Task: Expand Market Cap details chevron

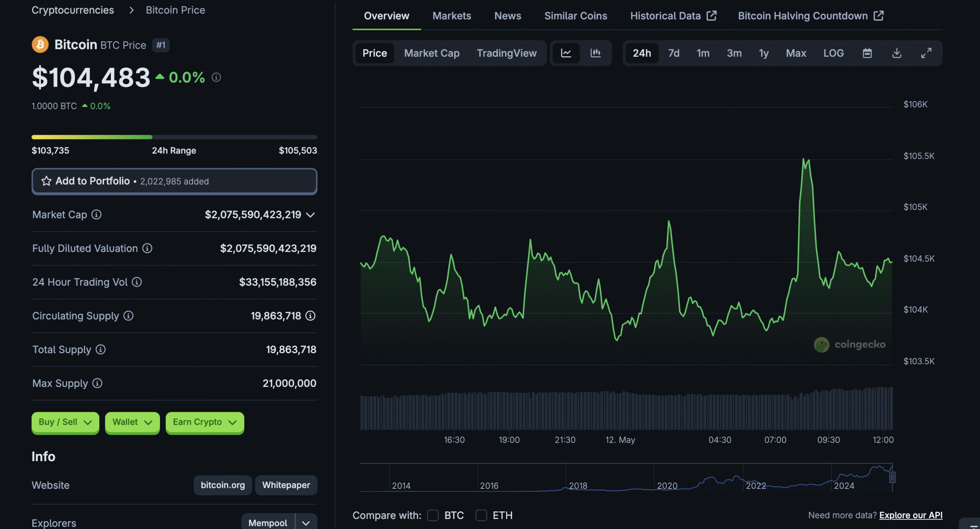Action: (311, 215)
